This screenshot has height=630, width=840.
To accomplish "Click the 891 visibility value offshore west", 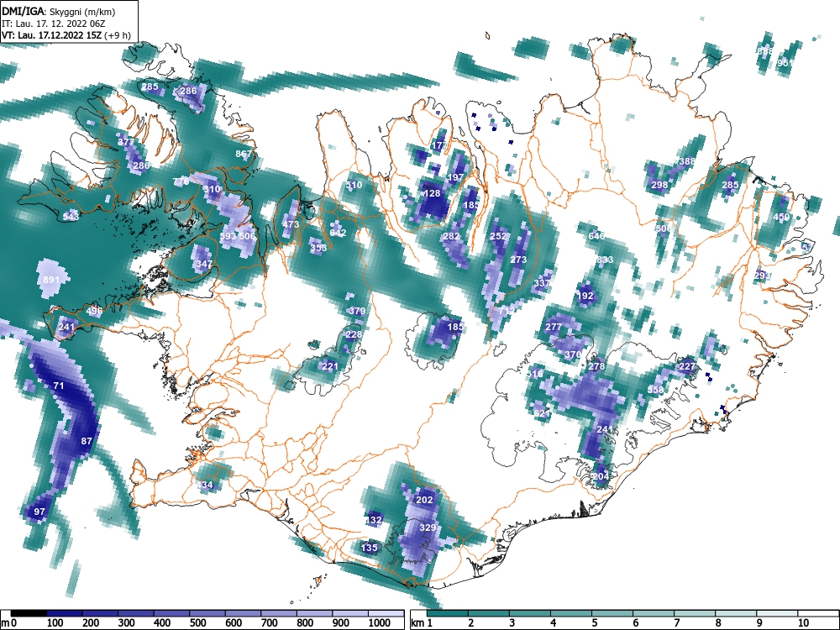I will point(51,281).
